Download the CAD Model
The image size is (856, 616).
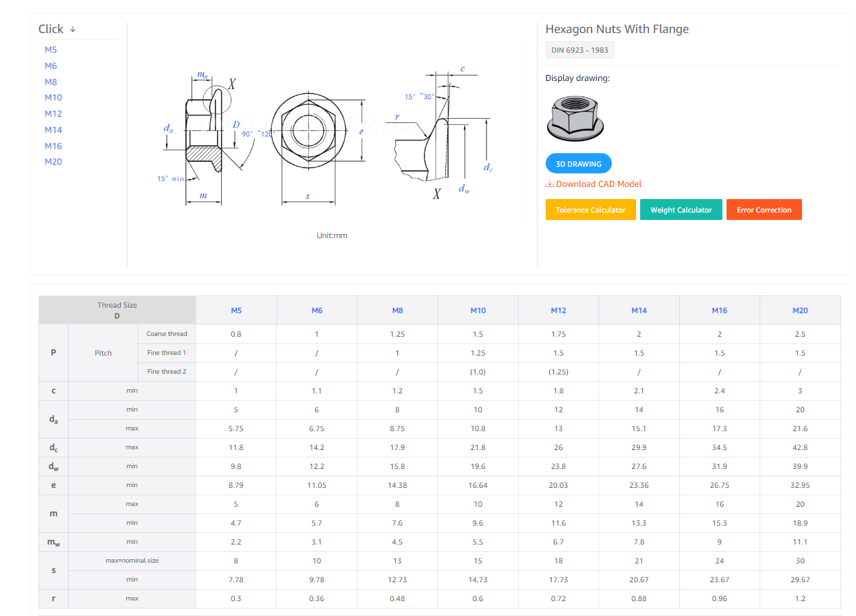598,184
